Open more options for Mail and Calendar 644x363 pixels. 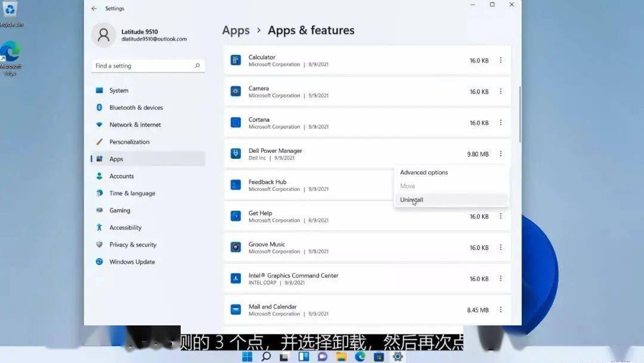point(501,309)
